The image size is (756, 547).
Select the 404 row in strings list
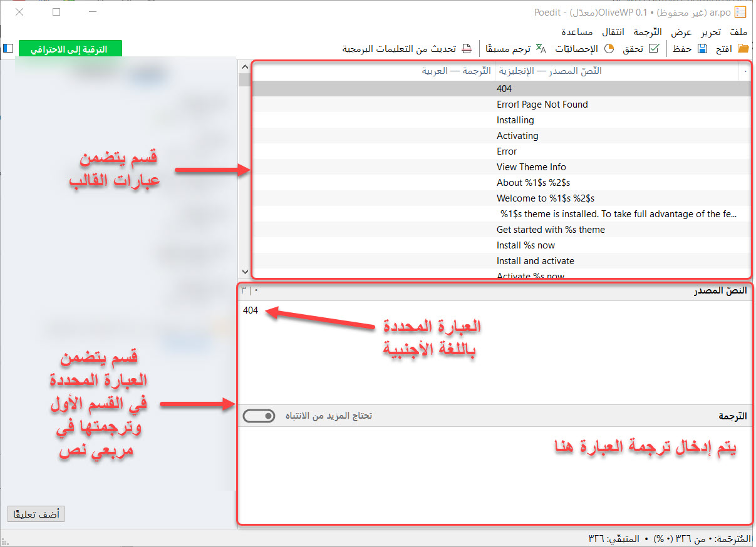click(501, 89)
